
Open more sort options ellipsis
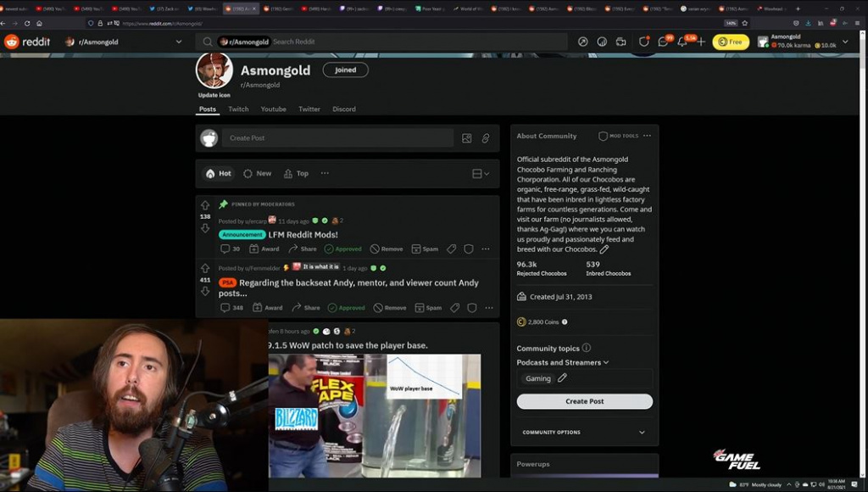point(325,173)
